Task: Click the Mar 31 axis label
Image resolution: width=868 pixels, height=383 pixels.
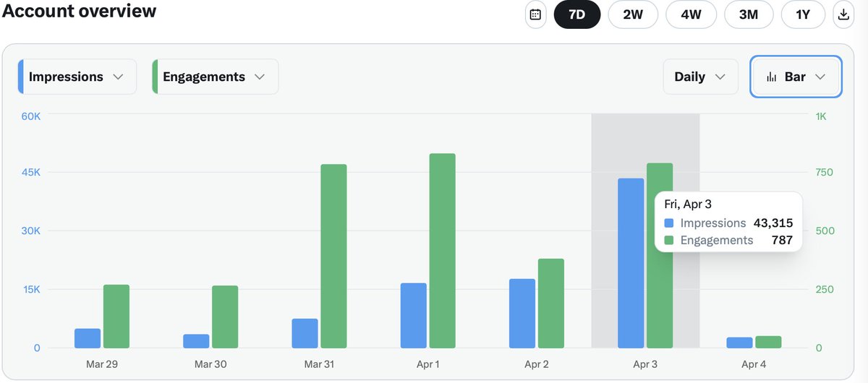Action: point(319,364)
